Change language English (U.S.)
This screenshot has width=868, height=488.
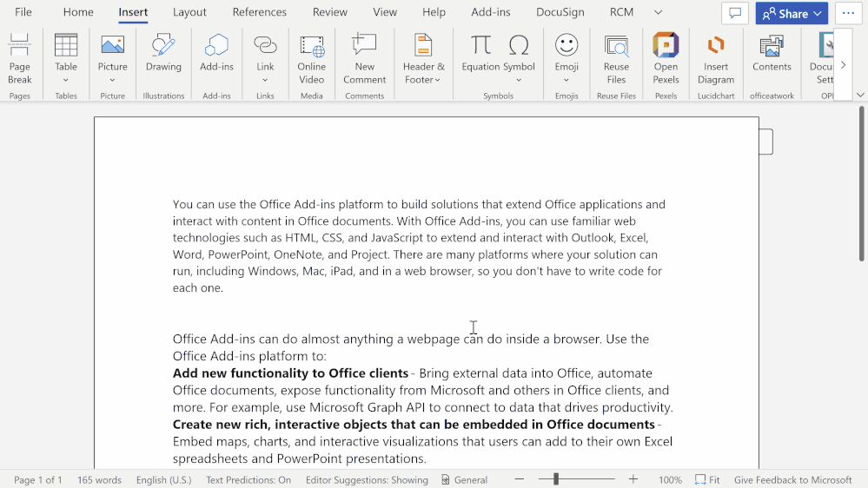164,479
